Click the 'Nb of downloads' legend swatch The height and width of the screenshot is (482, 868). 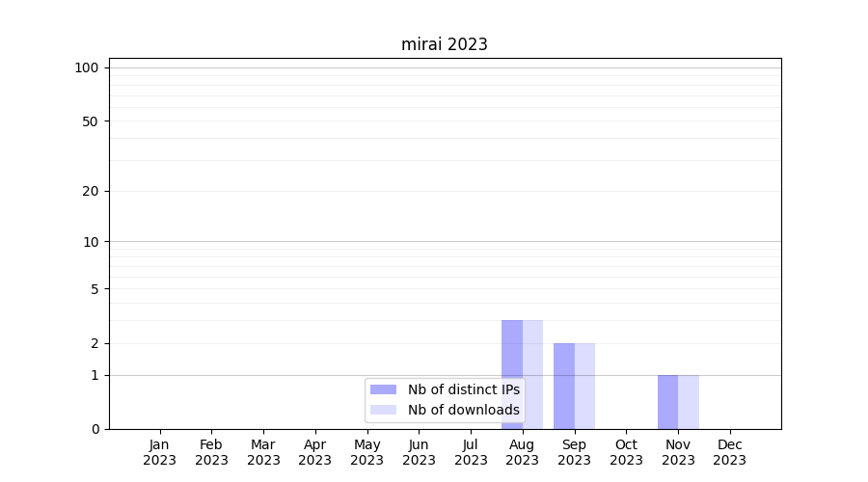(x=383, y=410)
